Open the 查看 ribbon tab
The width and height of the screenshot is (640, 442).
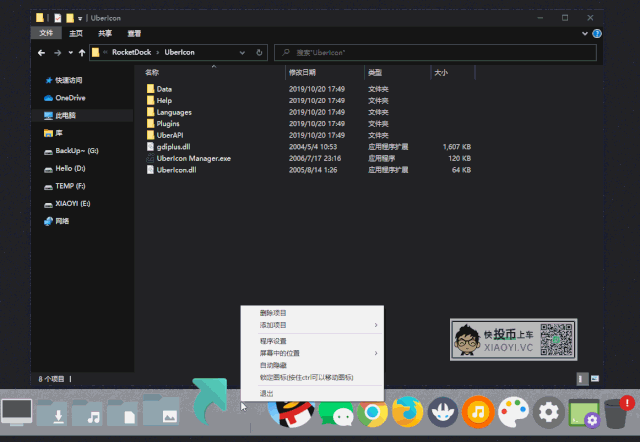click(x=134, y=33)
